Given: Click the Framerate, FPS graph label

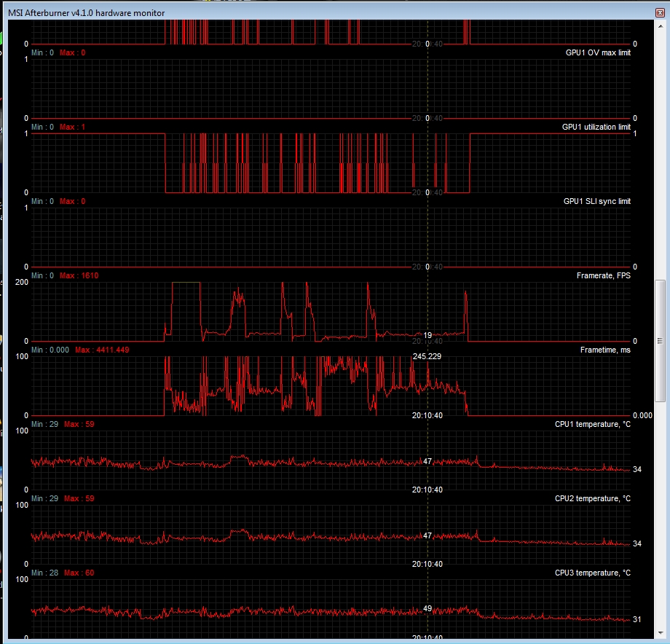Looking at the screenshot, I should pyautogui.click(x=603, y=275).
